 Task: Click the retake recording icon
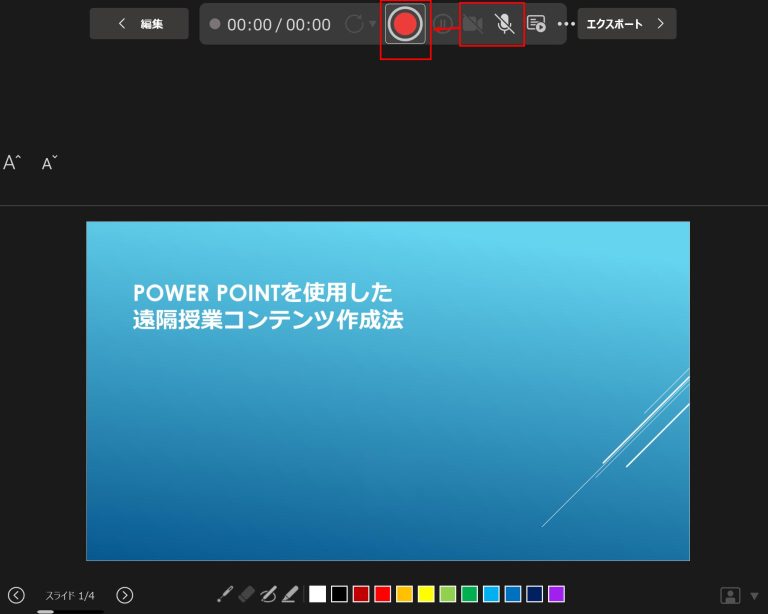pos(354,24)
